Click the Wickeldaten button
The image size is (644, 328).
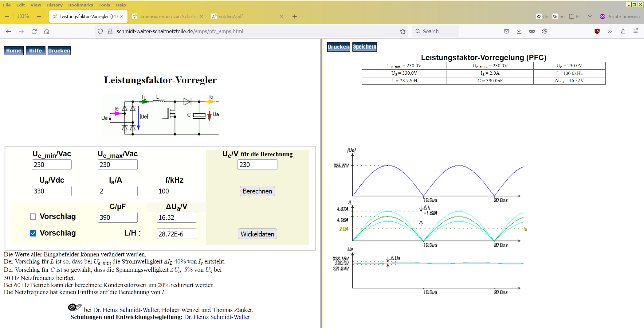[x=257, y=234]
